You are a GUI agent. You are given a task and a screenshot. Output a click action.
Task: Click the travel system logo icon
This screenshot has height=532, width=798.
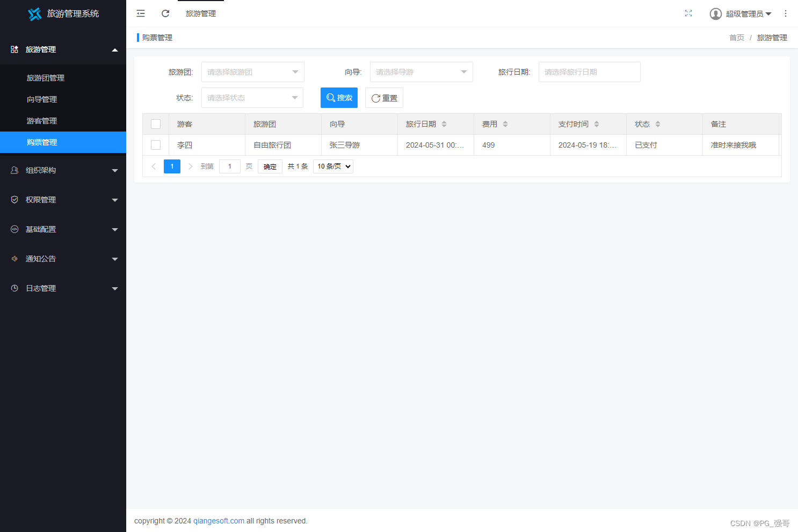pyautogui.click(x=35, y=14)
